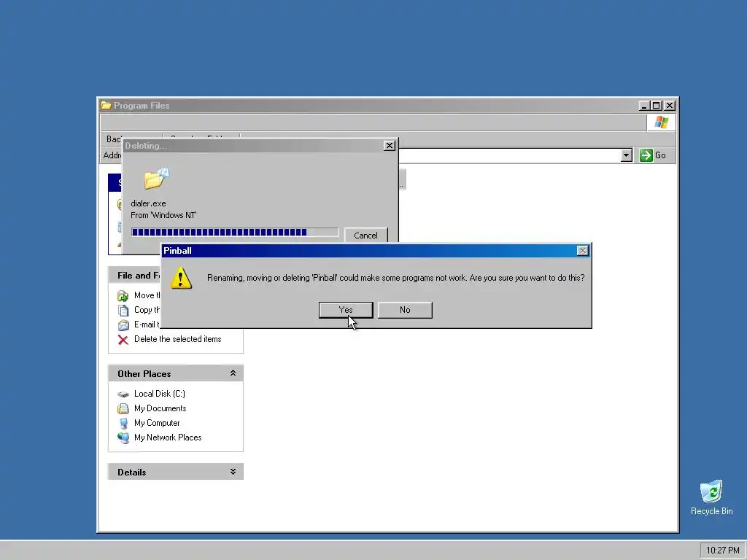Minimize the Program Files window
Screen dimensions: 747x560
(644, 106)
